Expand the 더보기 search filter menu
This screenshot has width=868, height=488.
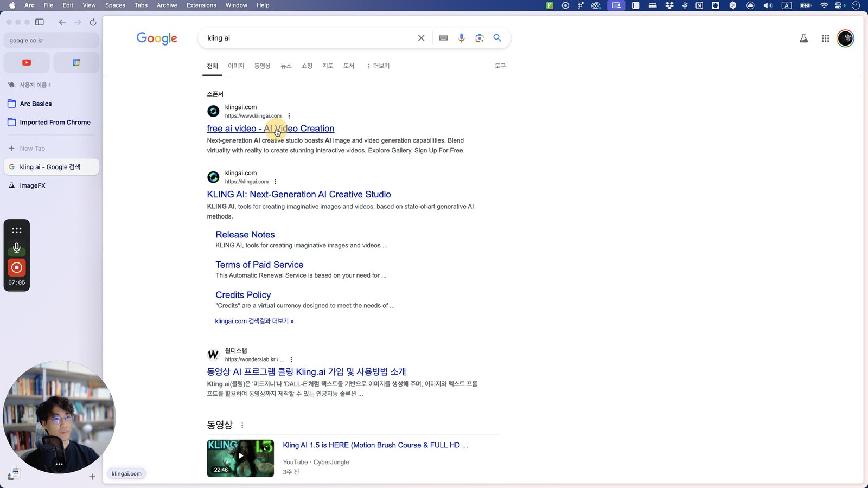coord(378,66)
